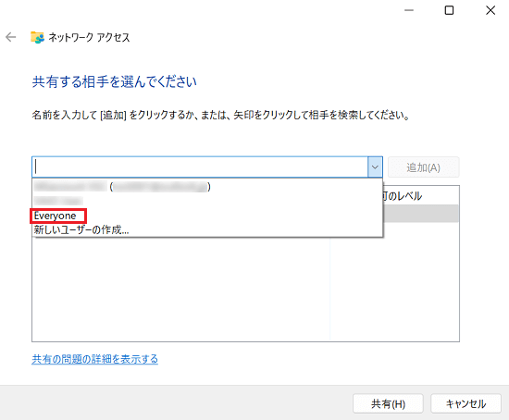Viewport: 509px width, 420px height.
Task: Select the first blurred user entry
Action: click(x=207, y=187)
